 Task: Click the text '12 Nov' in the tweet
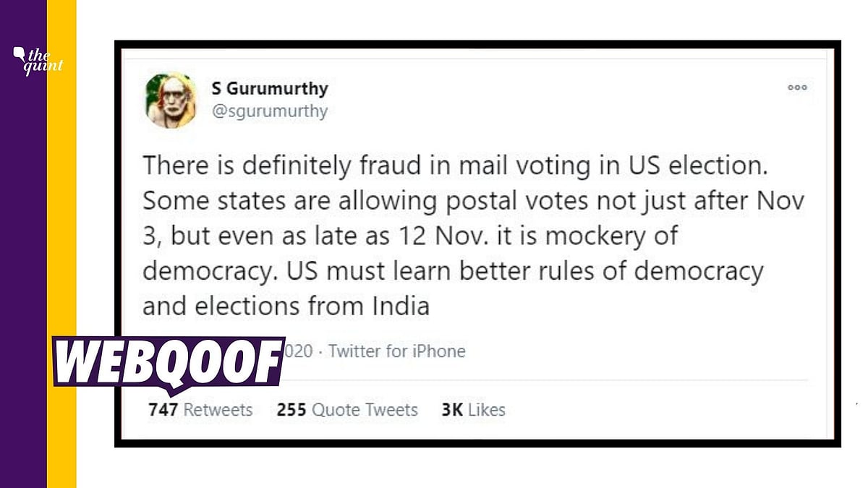[x=438, y=236]
